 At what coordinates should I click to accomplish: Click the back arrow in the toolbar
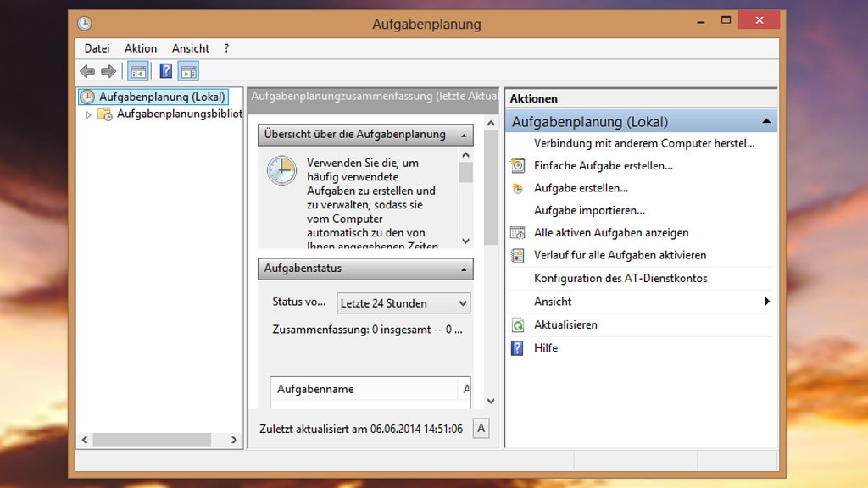coord(86,71)
